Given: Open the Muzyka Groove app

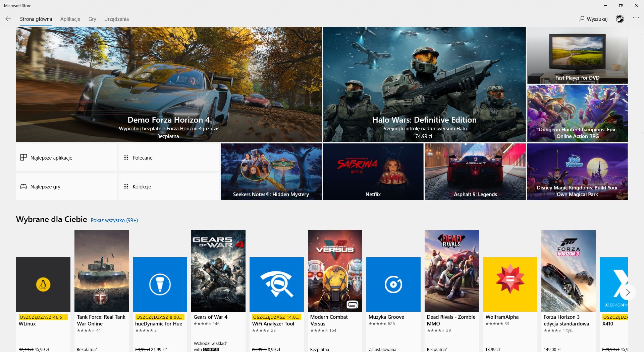Looking at the screenshot, I should 393,284.
